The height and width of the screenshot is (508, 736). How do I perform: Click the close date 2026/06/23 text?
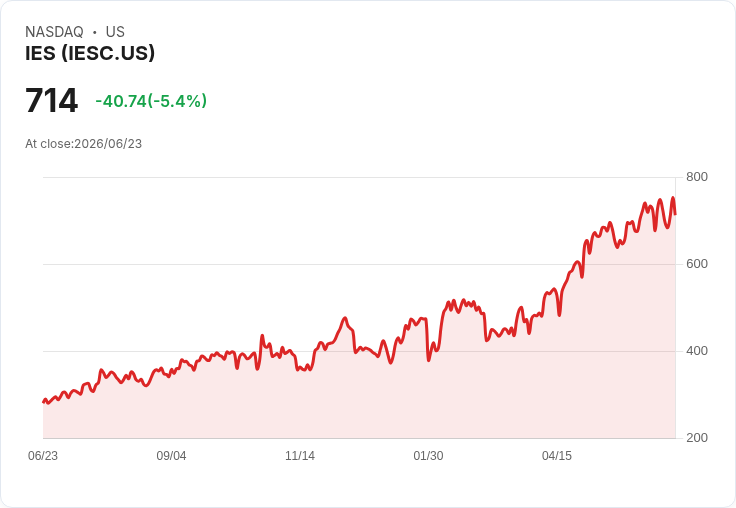pyautogui.click(x=108, y=144)
